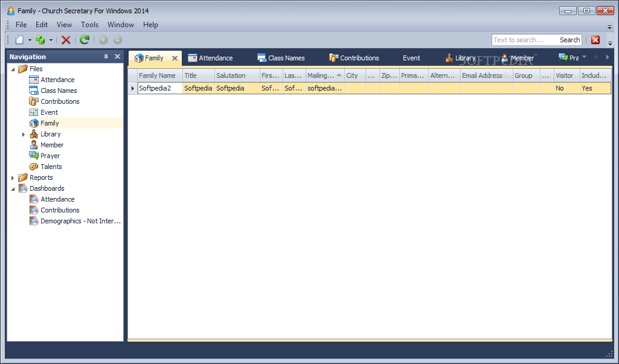Viewport: 619px width, 364px height.
Task: Select Family in navigation tree
Action: [50, 123]
